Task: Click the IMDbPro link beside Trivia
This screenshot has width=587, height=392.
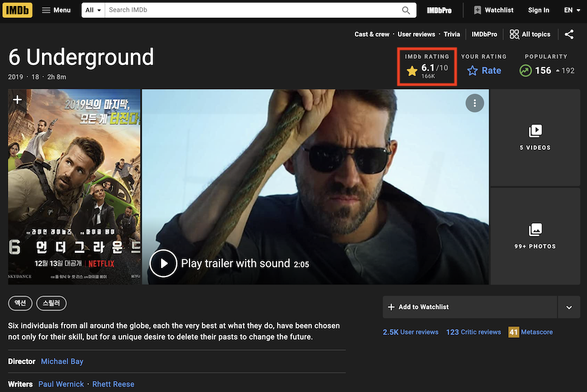Action: point(484,34)
